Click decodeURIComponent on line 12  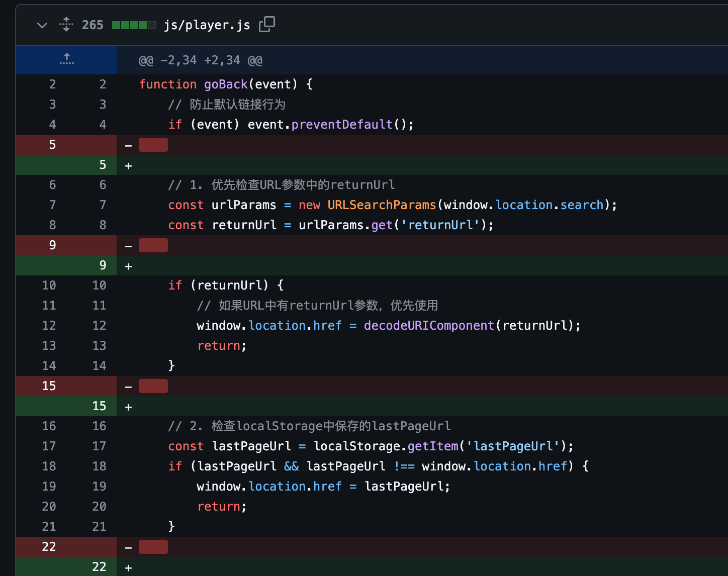(429, 326)
